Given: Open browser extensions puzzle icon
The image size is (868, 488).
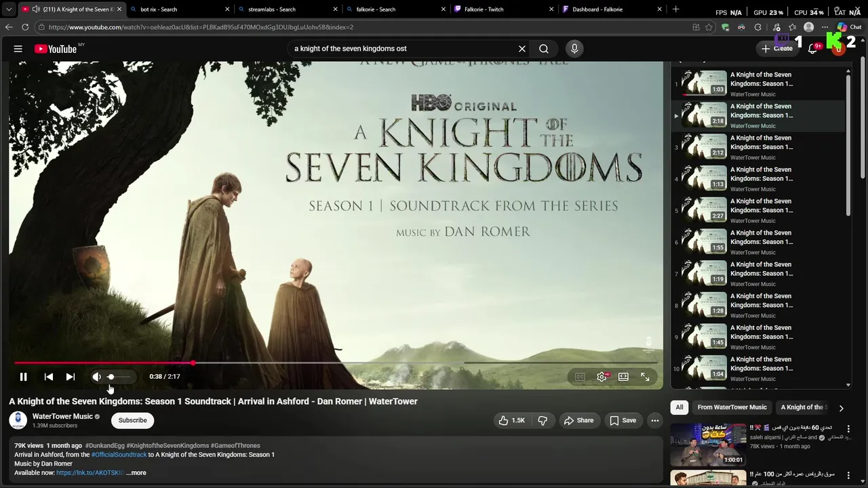Looking at the screenshot, I should 758,27.
